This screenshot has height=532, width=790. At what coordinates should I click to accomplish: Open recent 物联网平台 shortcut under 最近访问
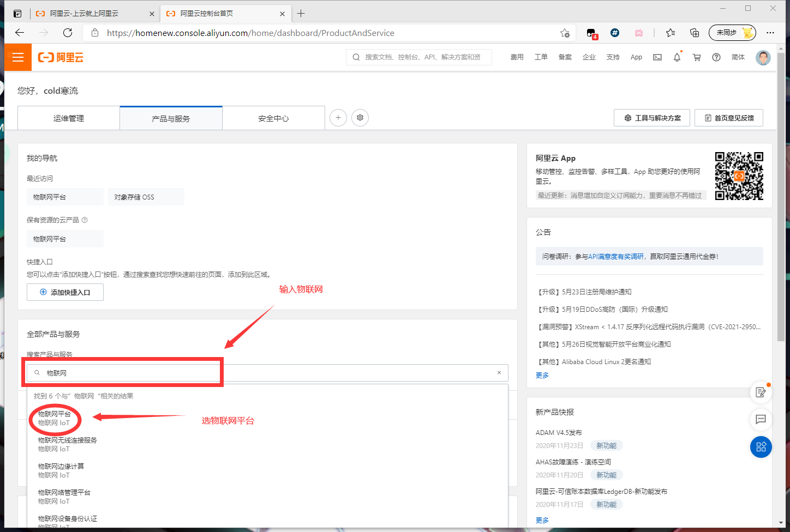pos(65,197)
